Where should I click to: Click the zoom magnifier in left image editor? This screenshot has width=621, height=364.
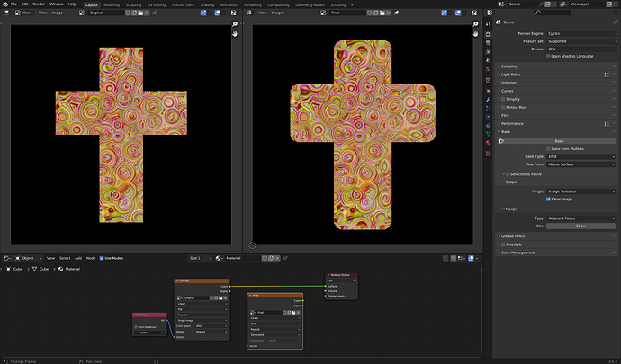235,24
